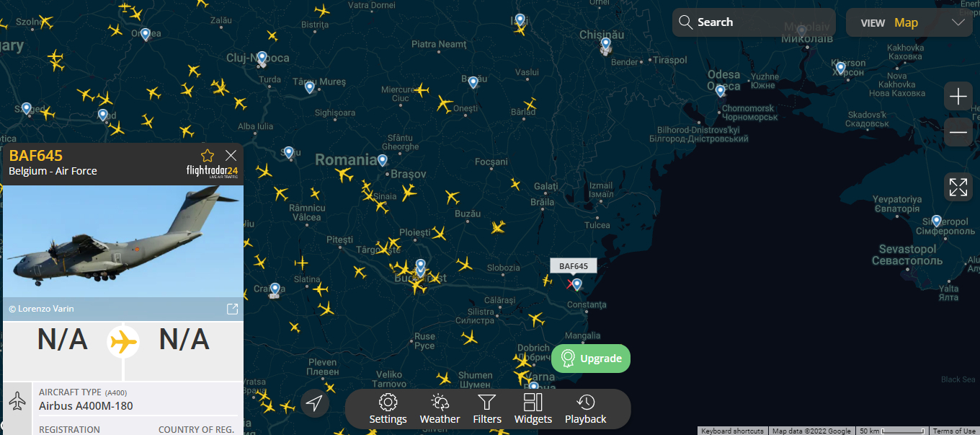The height and width of the screenshot is (435, 980).
Task: Select the BAF645 label on map
Action: (x=574, y=266)
